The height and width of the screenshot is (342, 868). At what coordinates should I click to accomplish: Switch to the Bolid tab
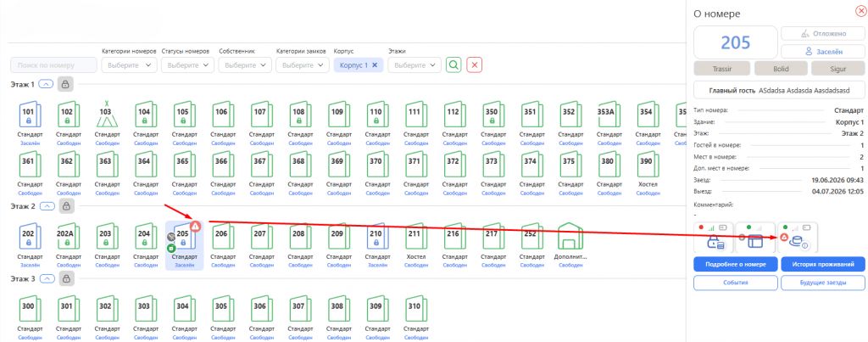tap(781, 69)
